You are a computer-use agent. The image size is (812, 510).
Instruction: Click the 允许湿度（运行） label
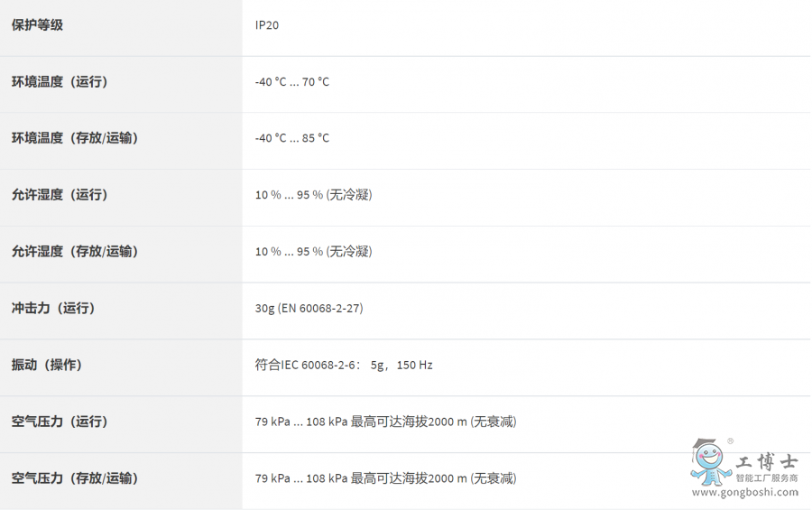60,195
